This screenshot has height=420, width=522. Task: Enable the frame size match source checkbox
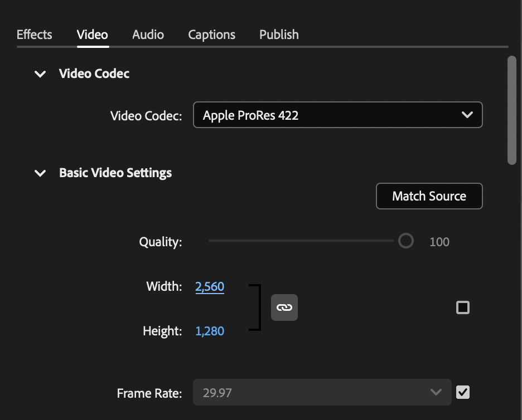tap(463, 307)
